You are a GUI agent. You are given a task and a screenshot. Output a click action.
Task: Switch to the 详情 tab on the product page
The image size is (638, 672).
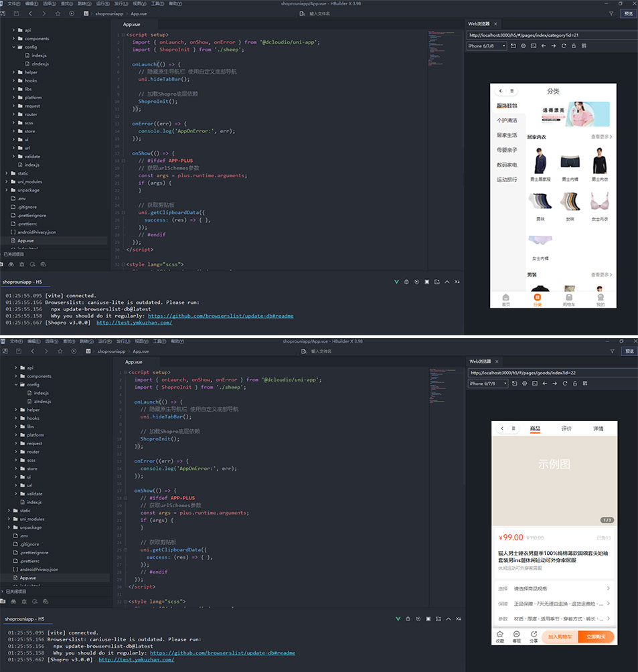[598, 428]
